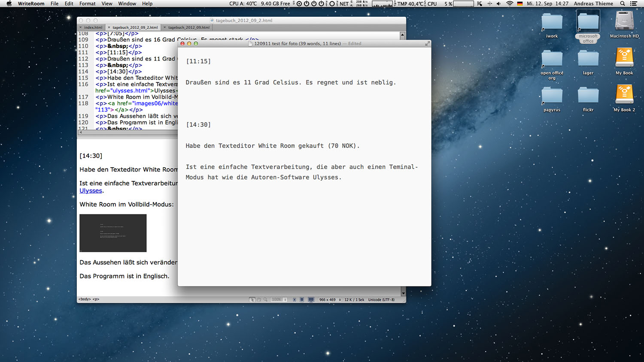Open Notification Center list icon

634,3
